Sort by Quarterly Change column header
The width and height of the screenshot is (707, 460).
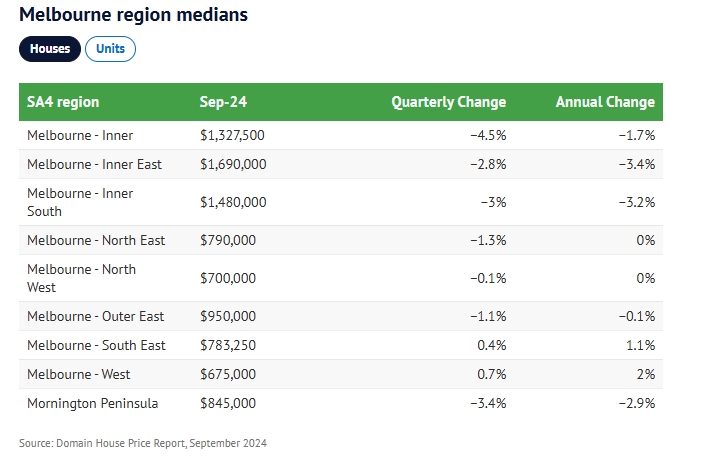pos(448,102)
